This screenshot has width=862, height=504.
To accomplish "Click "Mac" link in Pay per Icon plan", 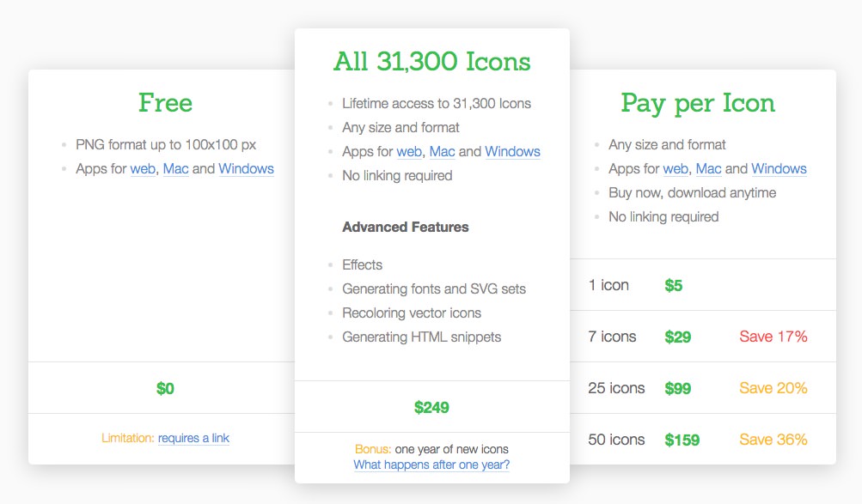I will click(x=708, y=169).
